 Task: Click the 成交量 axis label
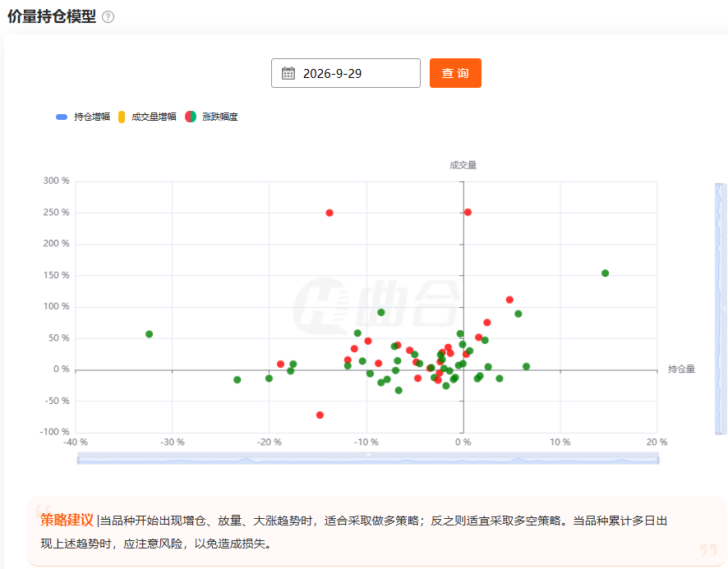pos(463,165)
